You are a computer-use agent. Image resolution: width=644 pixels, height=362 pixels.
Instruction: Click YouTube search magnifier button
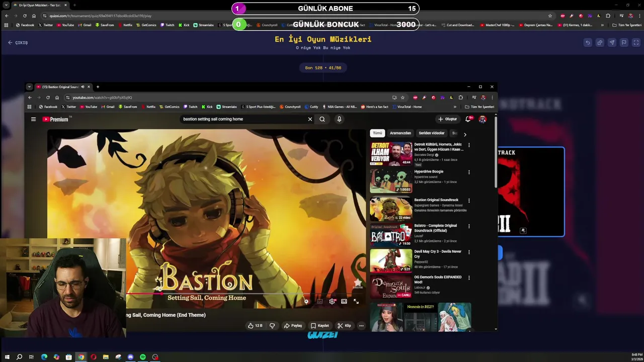click(x=322, y=119)
